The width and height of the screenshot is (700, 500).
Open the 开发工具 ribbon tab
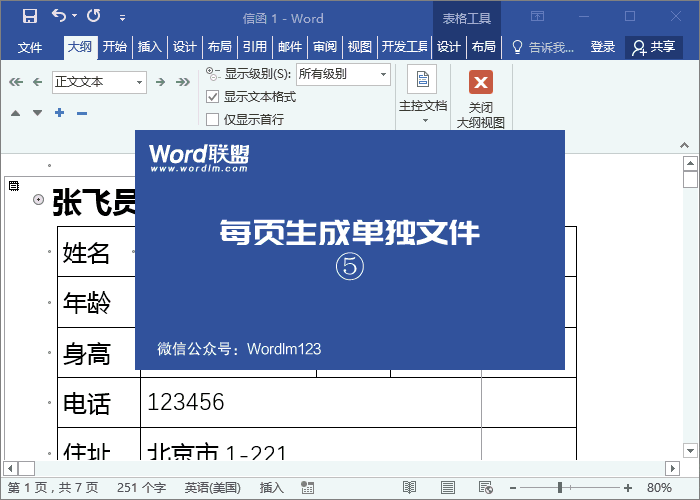click(x=404, y=46)
